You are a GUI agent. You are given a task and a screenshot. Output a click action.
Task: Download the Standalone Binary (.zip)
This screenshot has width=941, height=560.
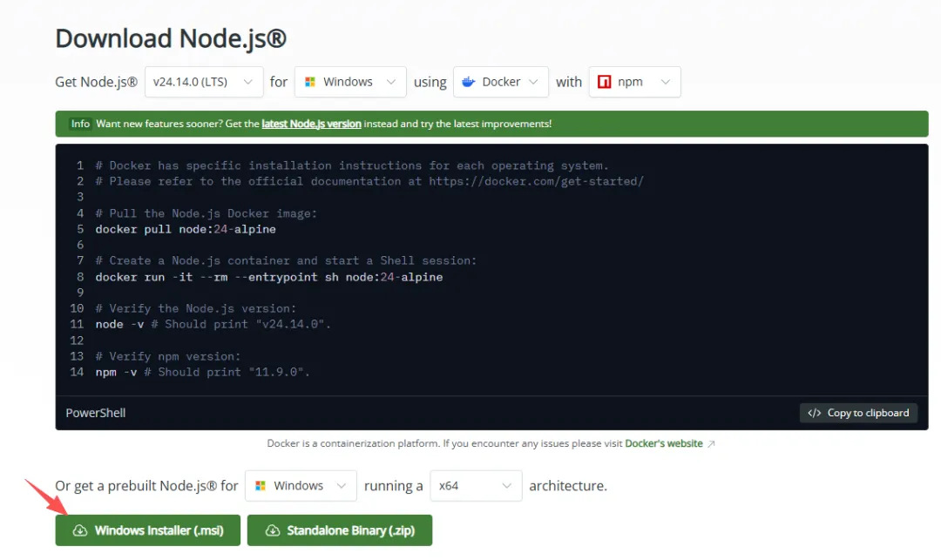click(x=340, y=530)
